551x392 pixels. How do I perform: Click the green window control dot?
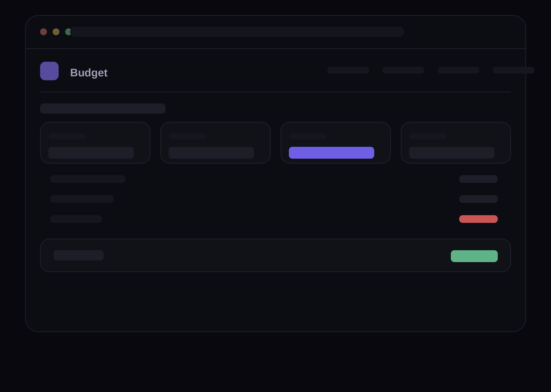tap(68, 32)
